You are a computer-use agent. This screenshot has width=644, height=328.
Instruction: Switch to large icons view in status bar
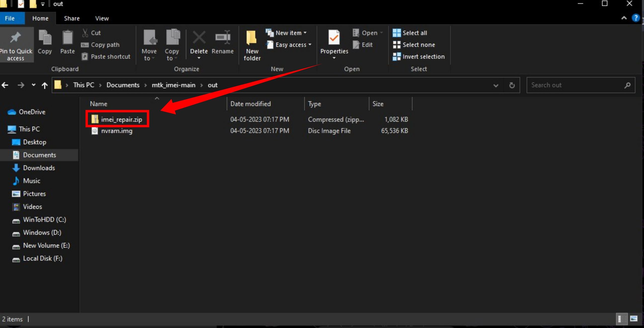coord(634,319)
